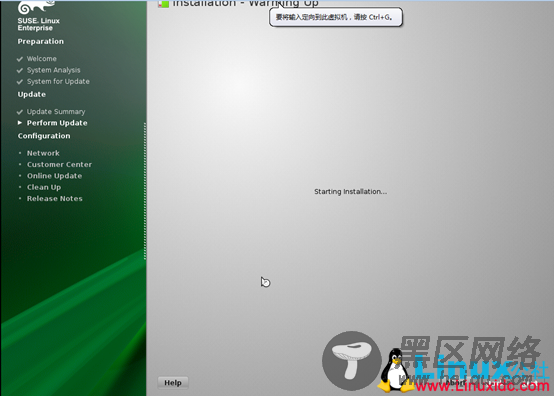Click the checkmark next to Update Summary
This screenshot has height=396, width=554.
tap(20, 112)
